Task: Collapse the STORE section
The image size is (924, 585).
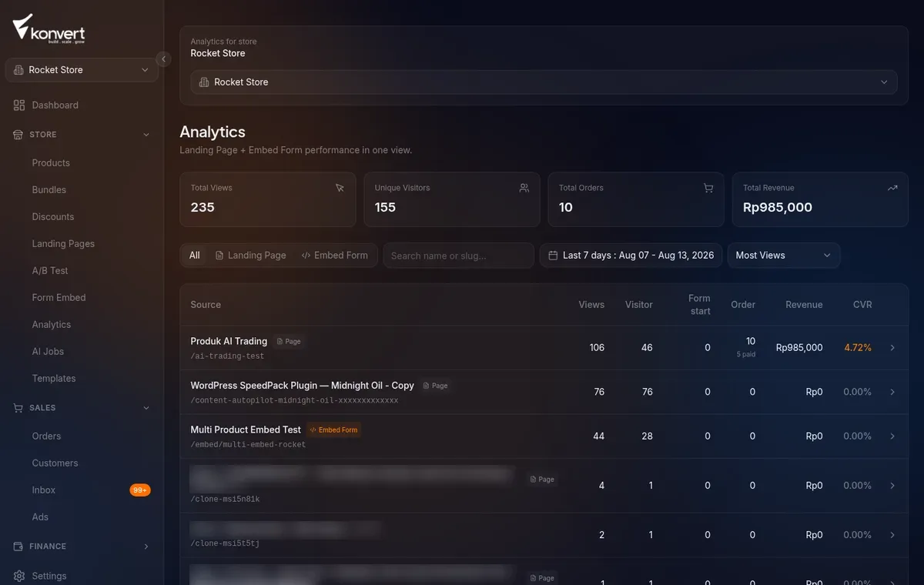Action: (146, 135)
